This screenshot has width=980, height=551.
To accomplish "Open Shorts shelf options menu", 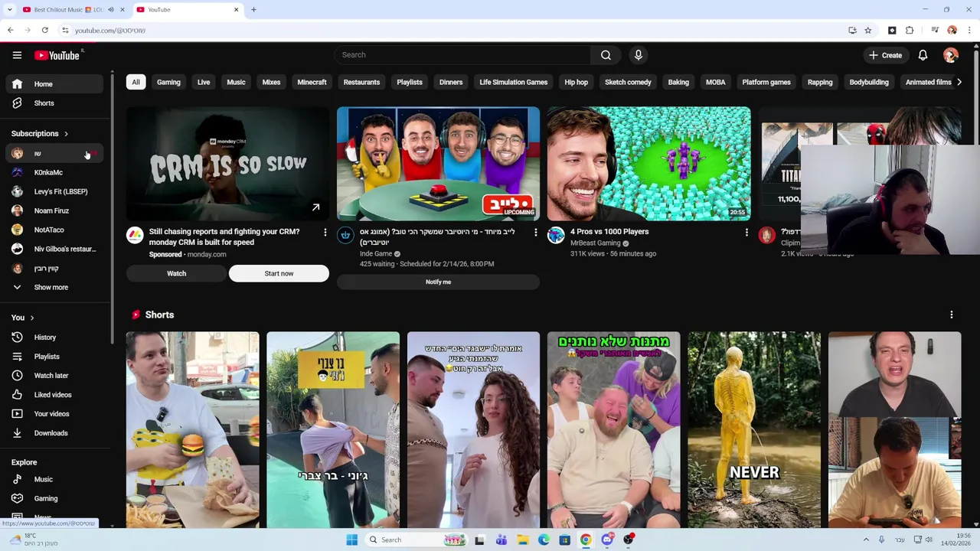I will (952, 315).
